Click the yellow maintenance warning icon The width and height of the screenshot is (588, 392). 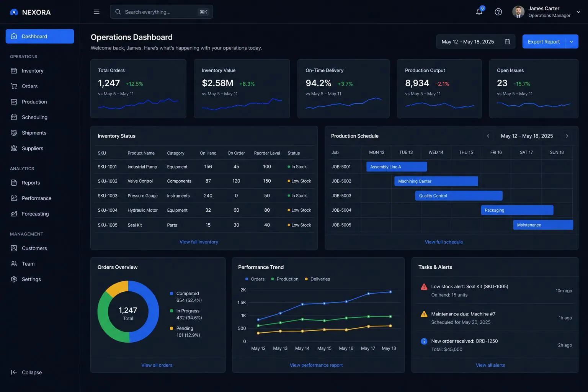(x=424, y=314)
